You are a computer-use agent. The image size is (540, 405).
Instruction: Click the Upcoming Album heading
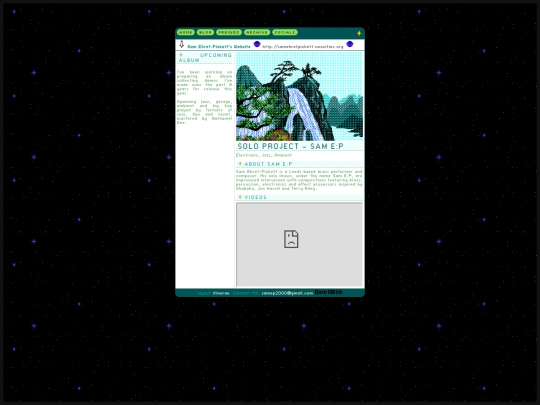(x=205, y=58)
